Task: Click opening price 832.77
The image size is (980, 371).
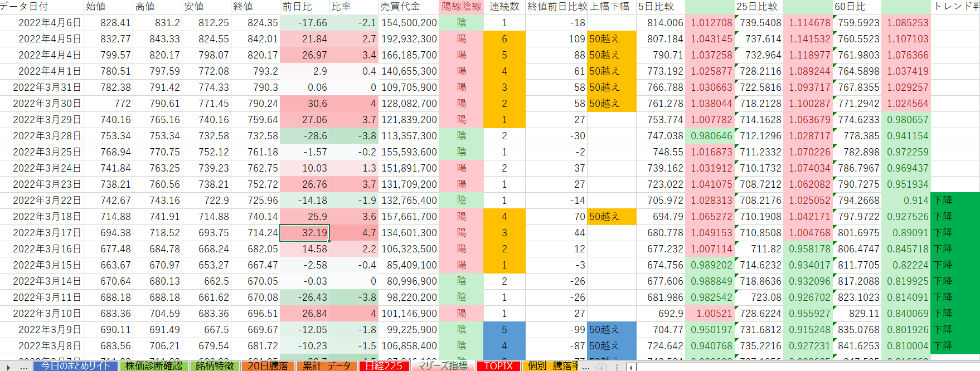Action: [109, 39]
